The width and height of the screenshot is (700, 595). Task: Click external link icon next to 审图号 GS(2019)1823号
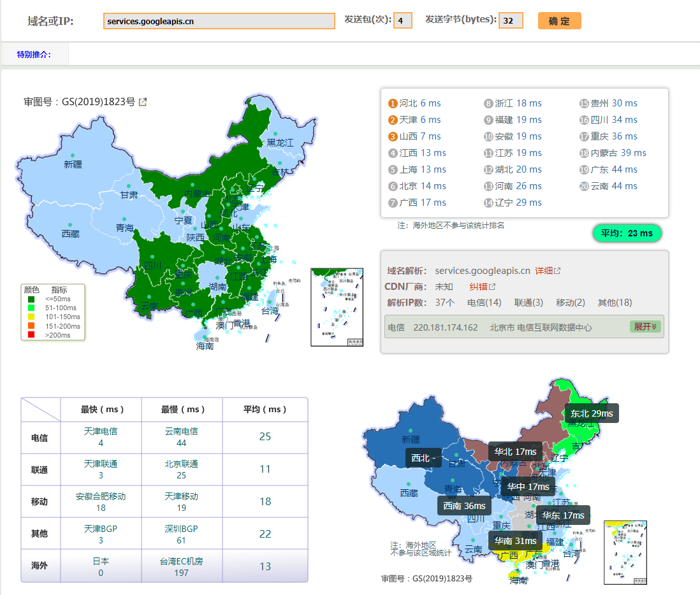coord(143,101)
